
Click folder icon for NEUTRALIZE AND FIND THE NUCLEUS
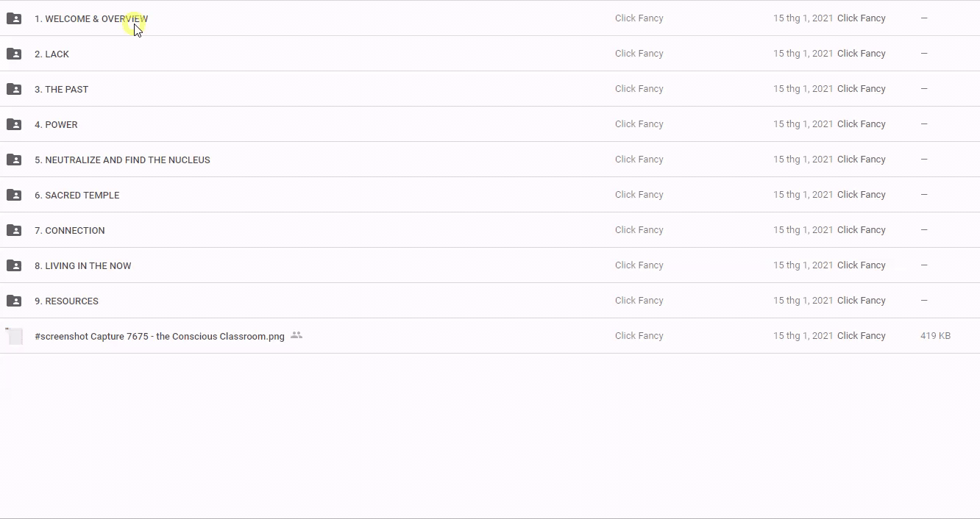pos(14,160)
